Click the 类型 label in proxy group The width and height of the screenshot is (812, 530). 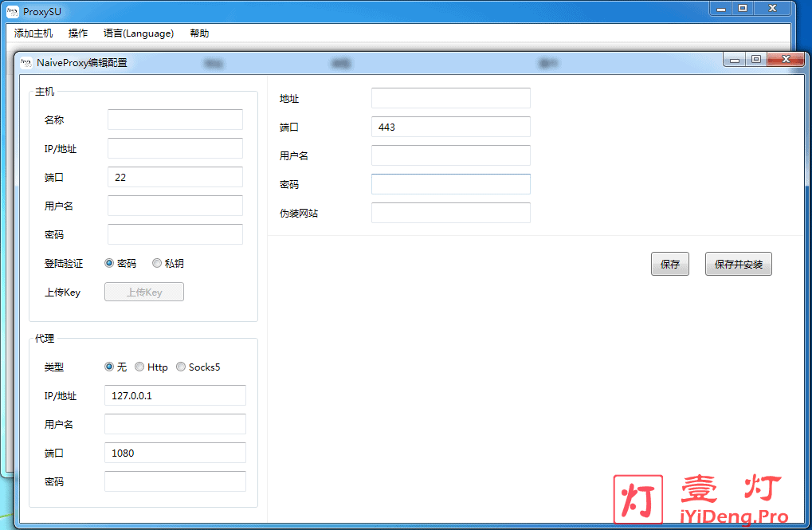pyautogui.click(x=54, y=367)
